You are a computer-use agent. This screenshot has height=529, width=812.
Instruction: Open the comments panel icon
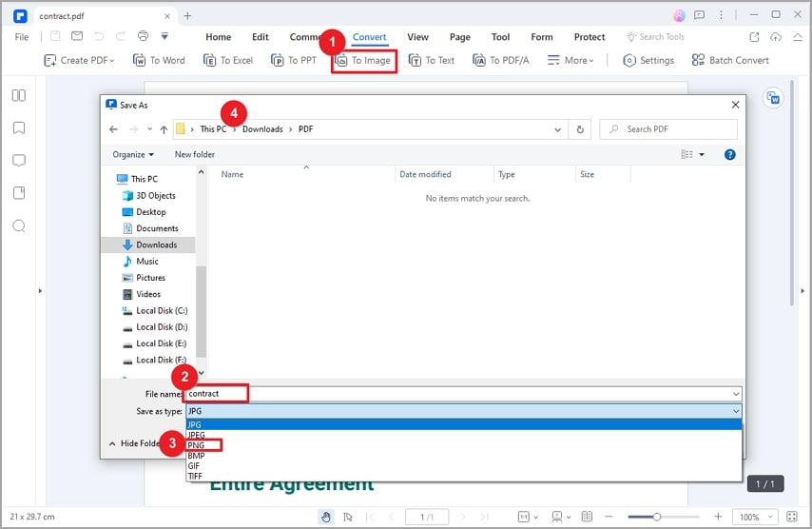click(x=19, y=161)
